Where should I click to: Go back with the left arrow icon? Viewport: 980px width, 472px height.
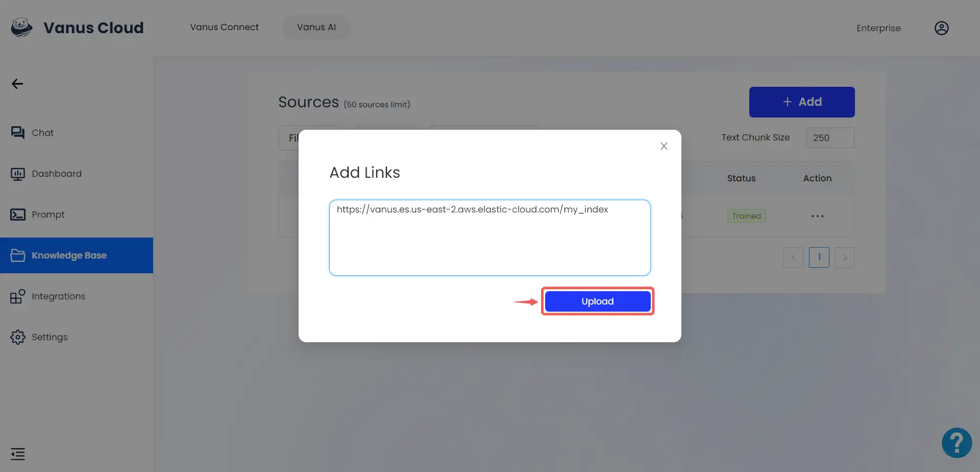point(17,84)
